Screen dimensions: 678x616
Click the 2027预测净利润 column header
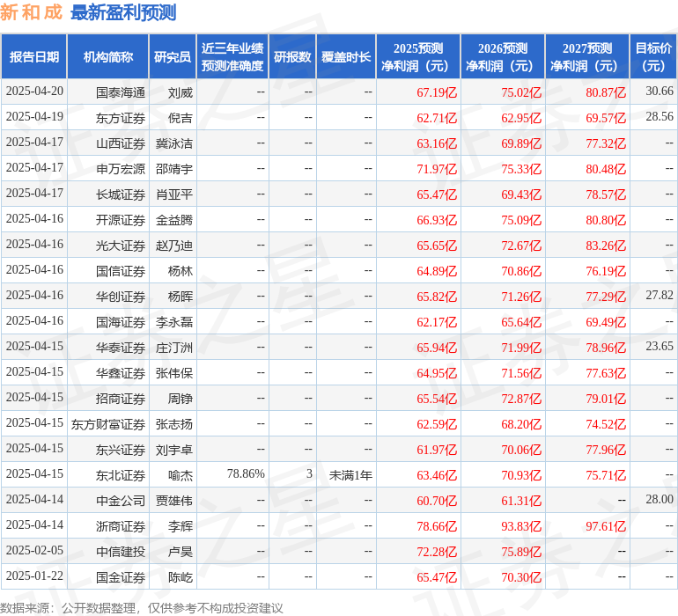click(x=587, y=57)
